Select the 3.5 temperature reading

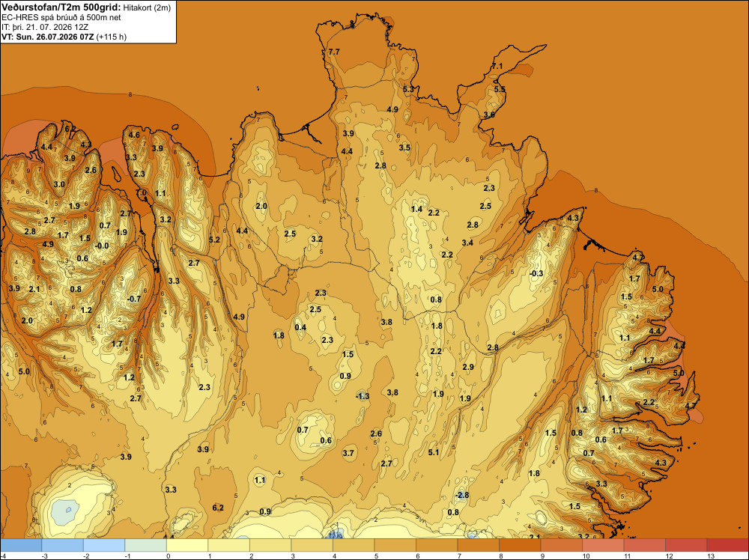404,147
